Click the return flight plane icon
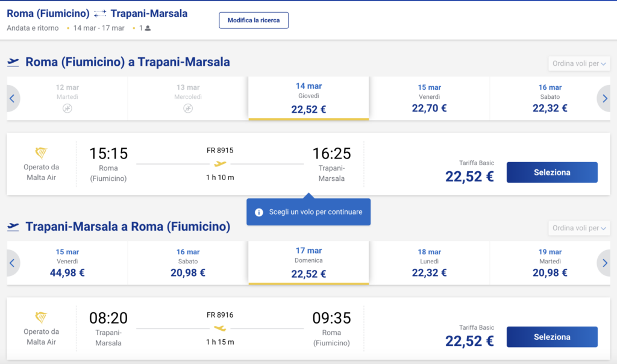The image size is (617, 364). (x=13, y=227)
